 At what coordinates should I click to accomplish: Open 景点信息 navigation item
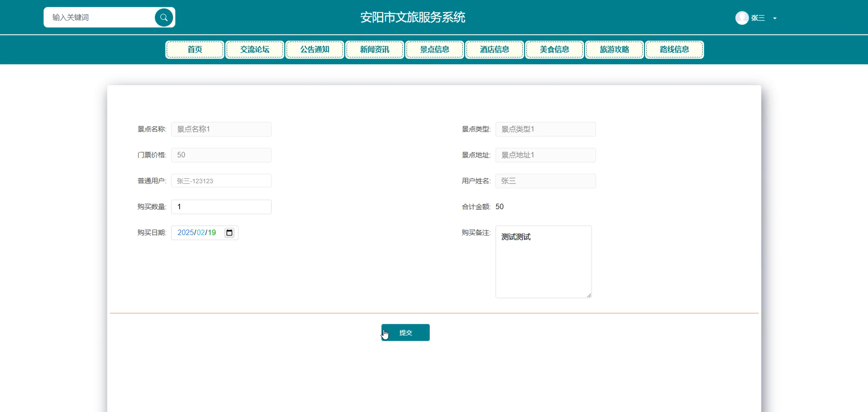434,49
